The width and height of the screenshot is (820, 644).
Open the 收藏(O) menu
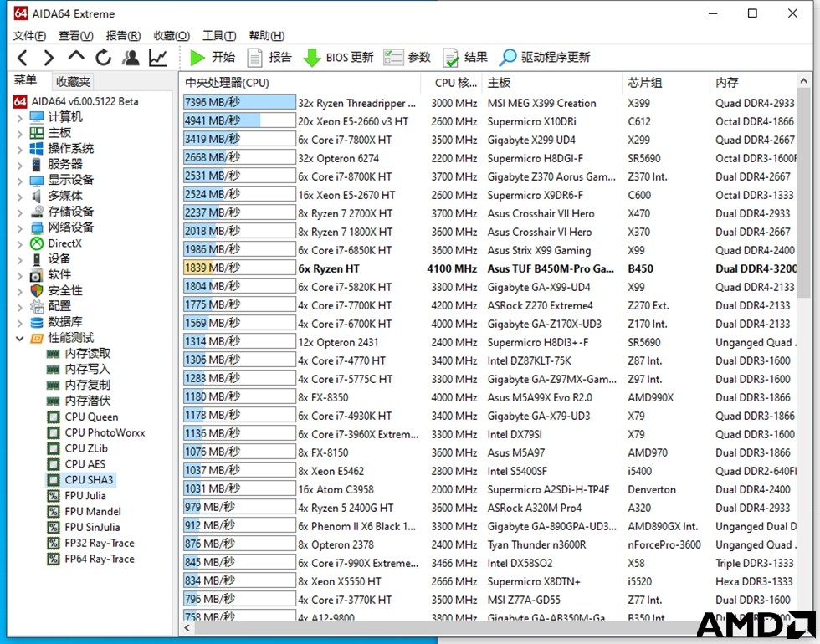tap(172, 35)
